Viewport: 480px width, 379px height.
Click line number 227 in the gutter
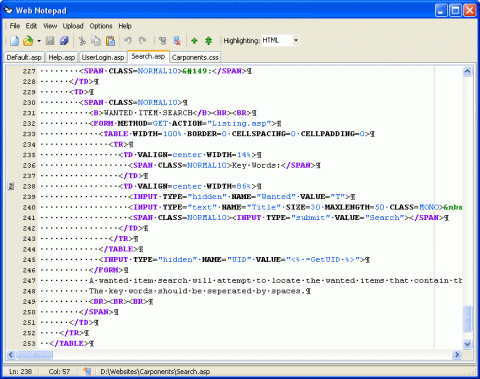point(29,71)
